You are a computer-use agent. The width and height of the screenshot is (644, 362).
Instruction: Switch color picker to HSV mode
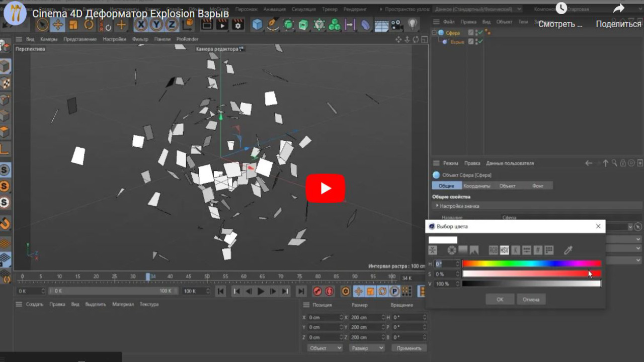(504, 250)
